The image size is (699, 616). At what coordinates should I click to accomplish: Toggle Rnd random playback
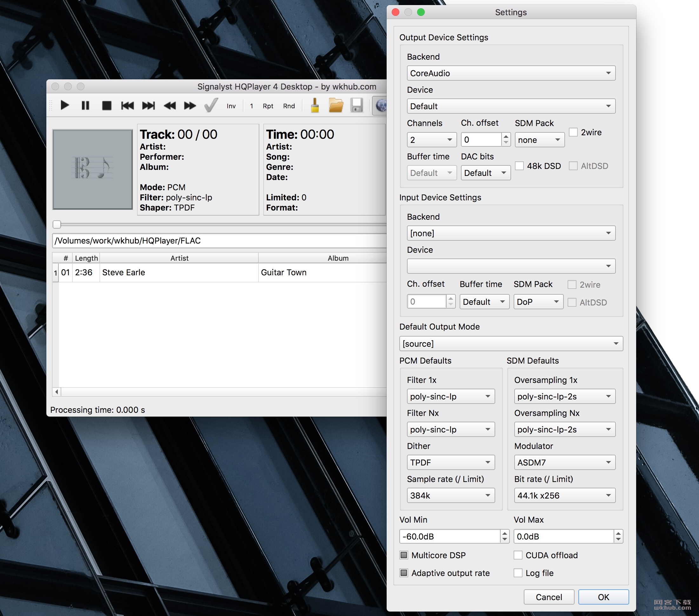click(x=289, y=106)
